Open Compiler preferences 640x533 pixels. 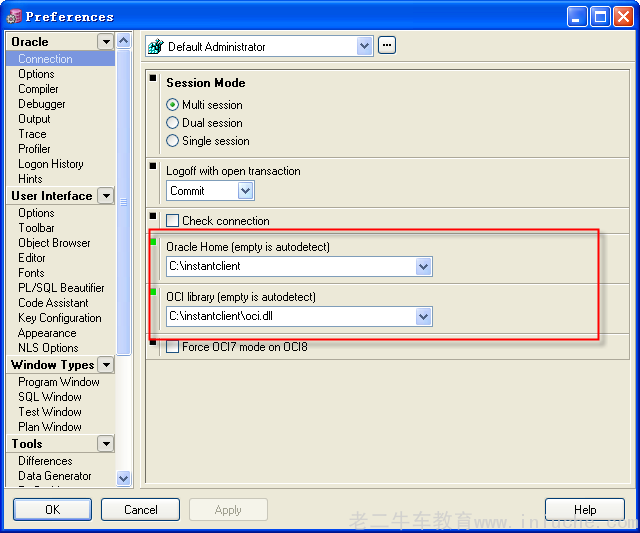tap(38, 89)
